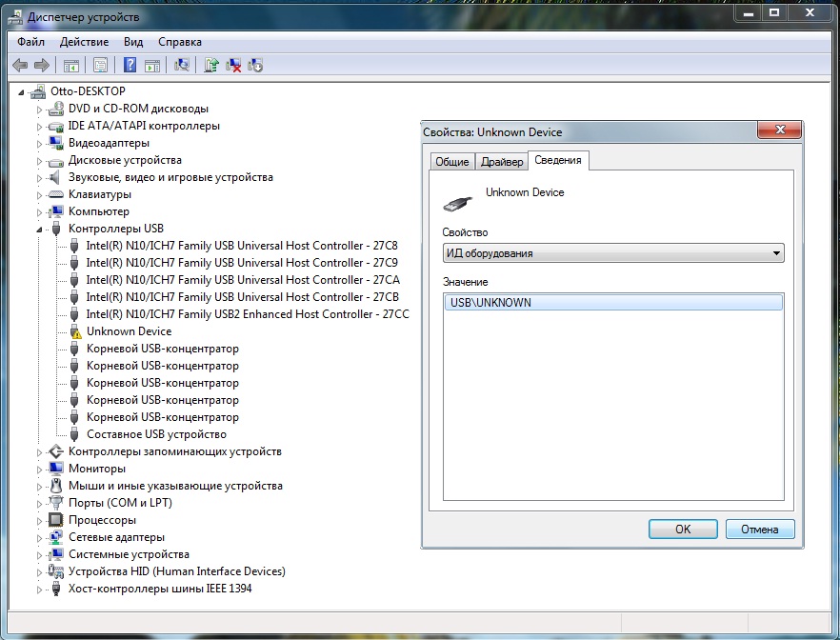Click the Клавиатуры keyboard icon
The height and width of the screenshot is (640, 840).
[55, 194]
